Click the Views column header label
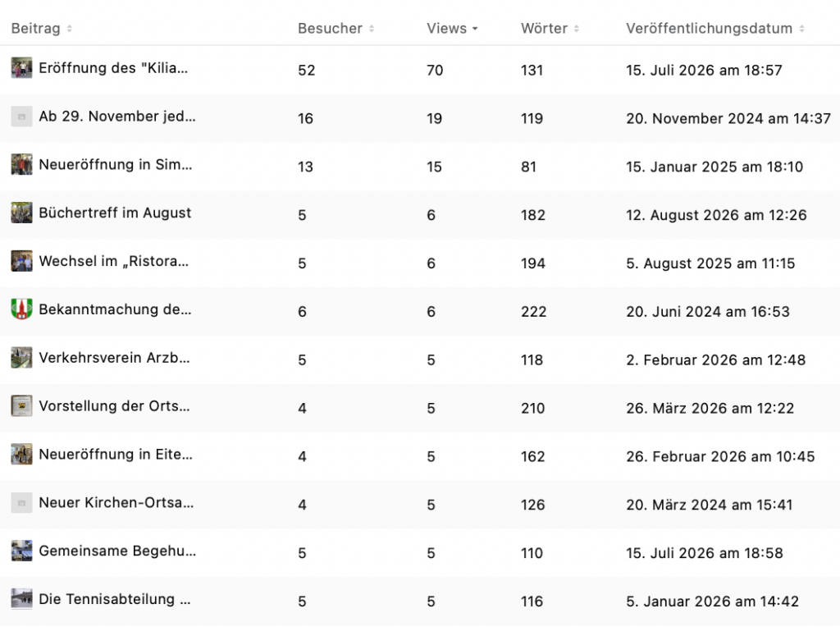 446,29
